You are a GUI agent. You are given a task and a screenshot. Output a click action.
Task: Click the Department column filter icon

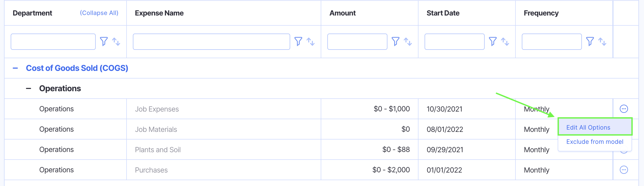click(x=104, y=41)
